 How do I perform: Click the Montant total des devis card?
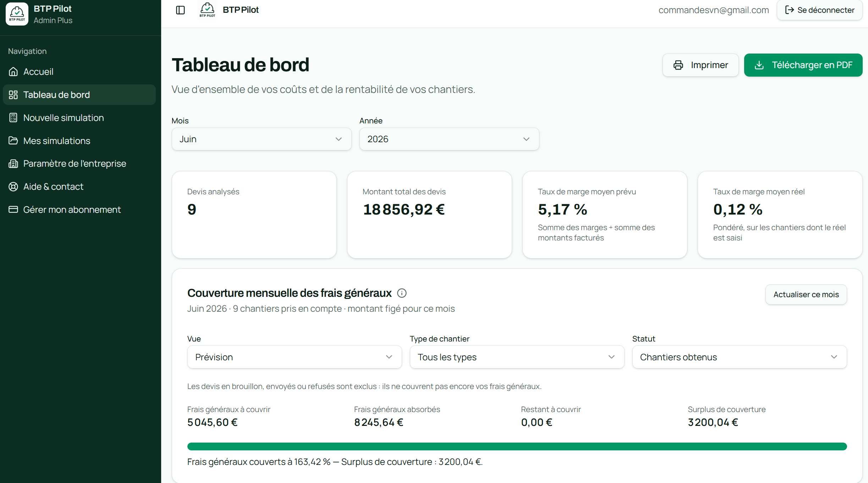[429, 215]
